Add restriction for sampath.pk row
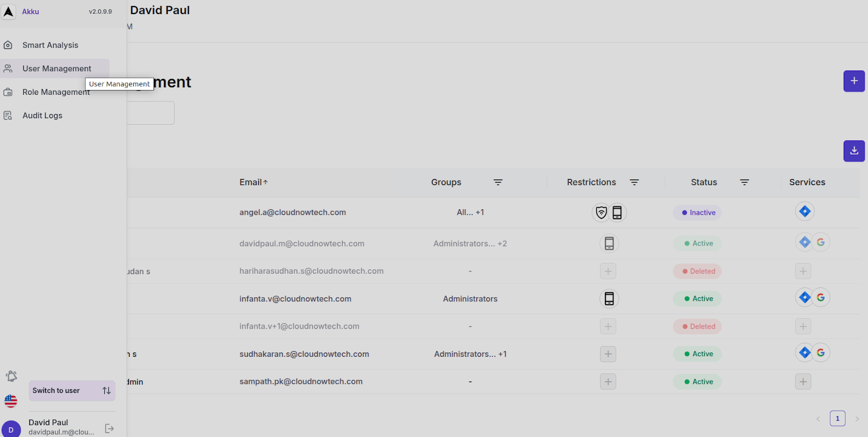868x437 pixels. pos(608,382)
